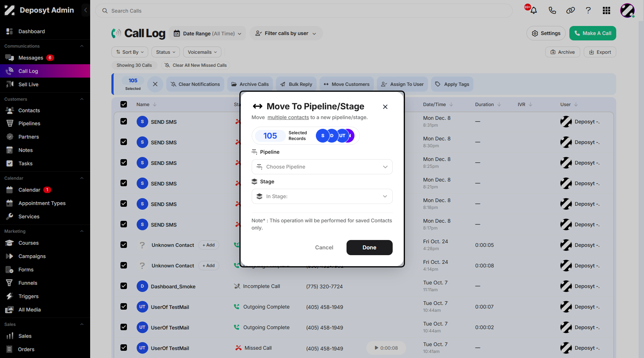
Task: Open the notifications bell icon
Action: (x=534, y=10)
